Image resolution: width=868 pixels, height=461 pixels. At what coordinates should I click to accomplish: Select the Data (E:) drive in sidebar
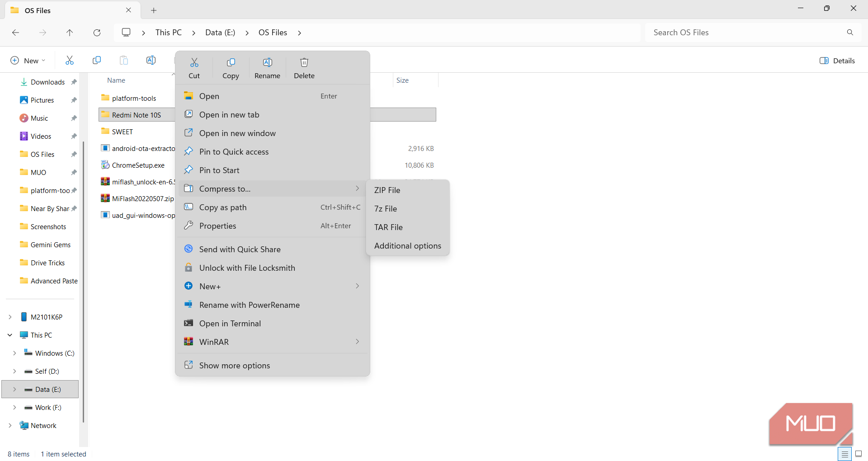click(x=41, y=389)
